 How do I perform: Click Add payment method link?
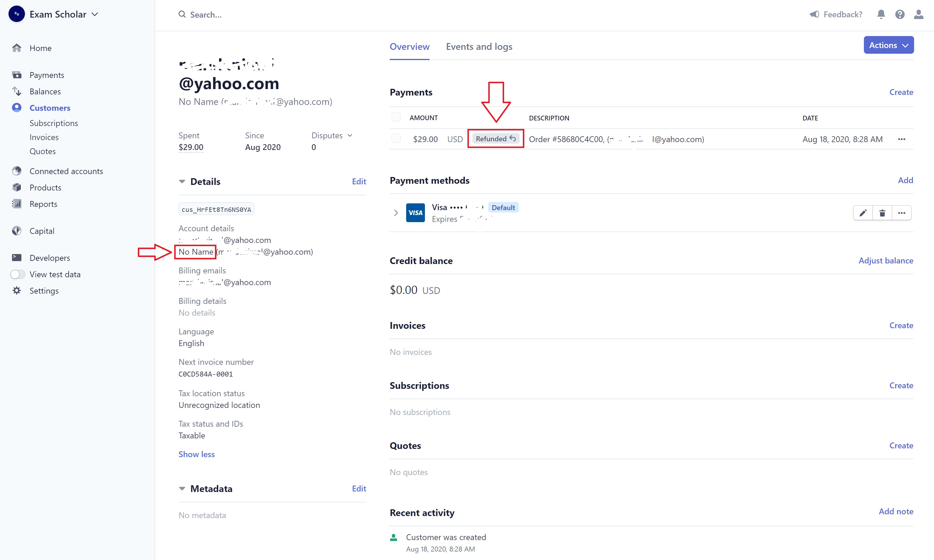905,181
